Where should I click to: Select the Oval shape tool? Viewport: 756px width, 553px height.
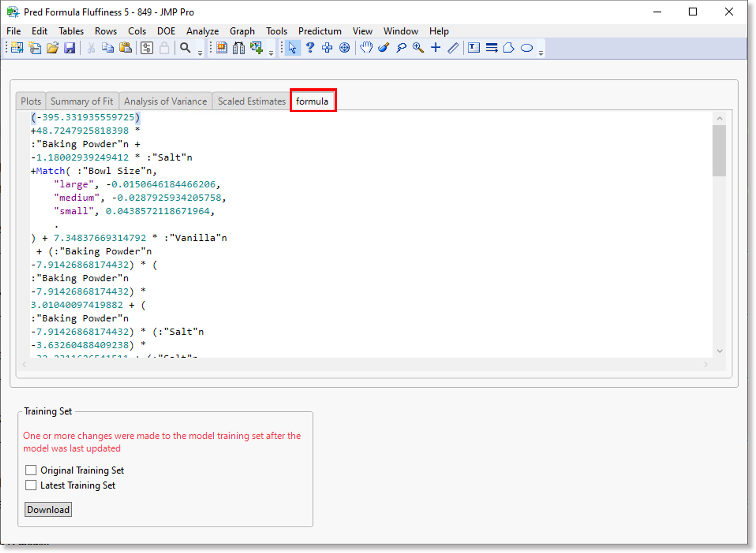527,48
